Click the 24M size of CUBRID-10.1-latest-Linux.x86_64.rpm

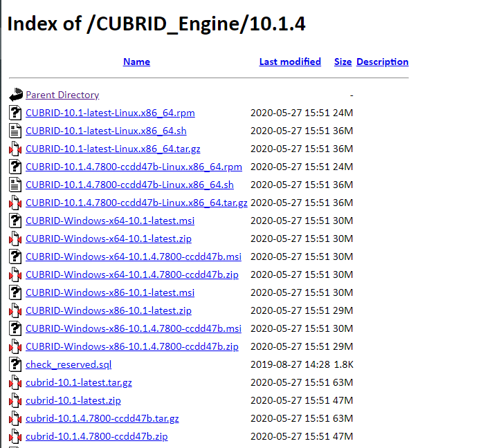(x=343, y=113)
